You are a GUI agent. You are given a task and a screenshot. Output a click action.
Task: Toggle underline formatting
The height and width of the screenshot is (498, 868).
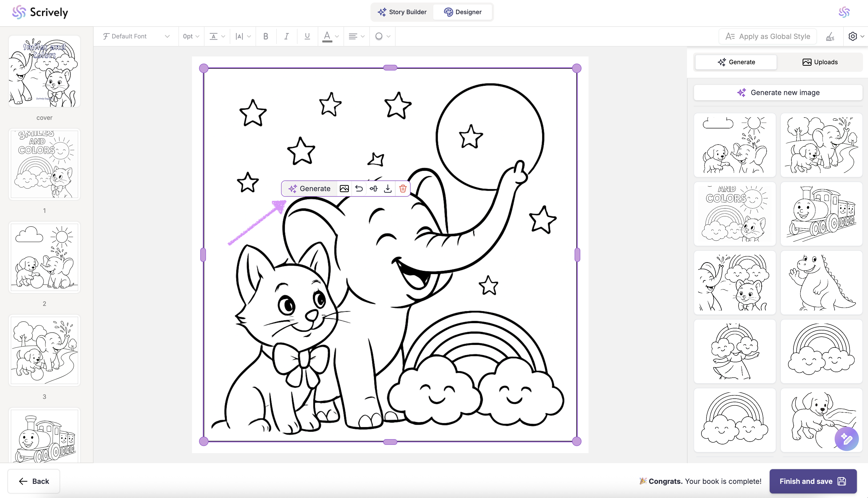[x=307, y=36]
